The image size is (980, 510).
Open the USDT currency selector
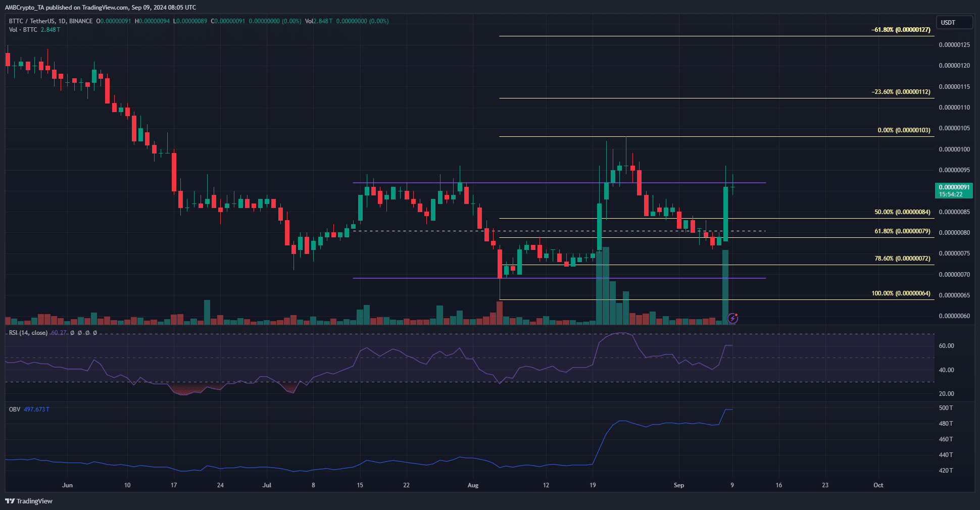954,22
